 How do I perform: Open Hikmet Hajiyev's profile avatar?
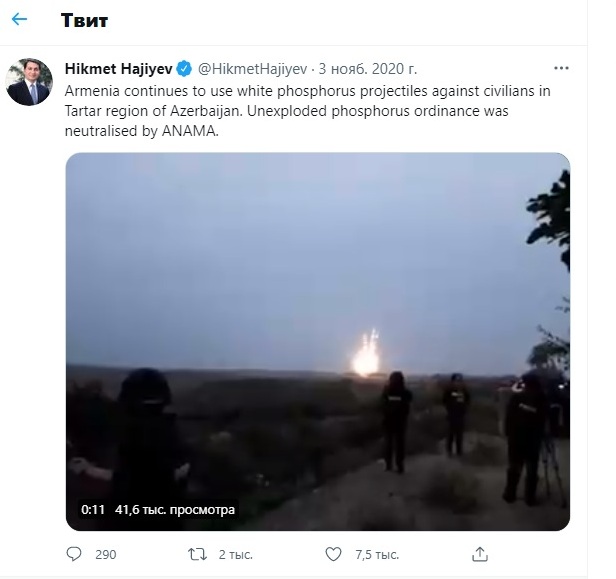pyautogui.click(x=29, y=82)
